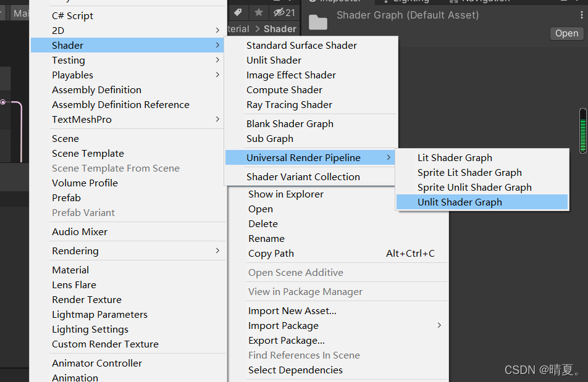This screenshot has width=588, height=382.
Task: Create a new Prefab
Action: coord(127,197)
